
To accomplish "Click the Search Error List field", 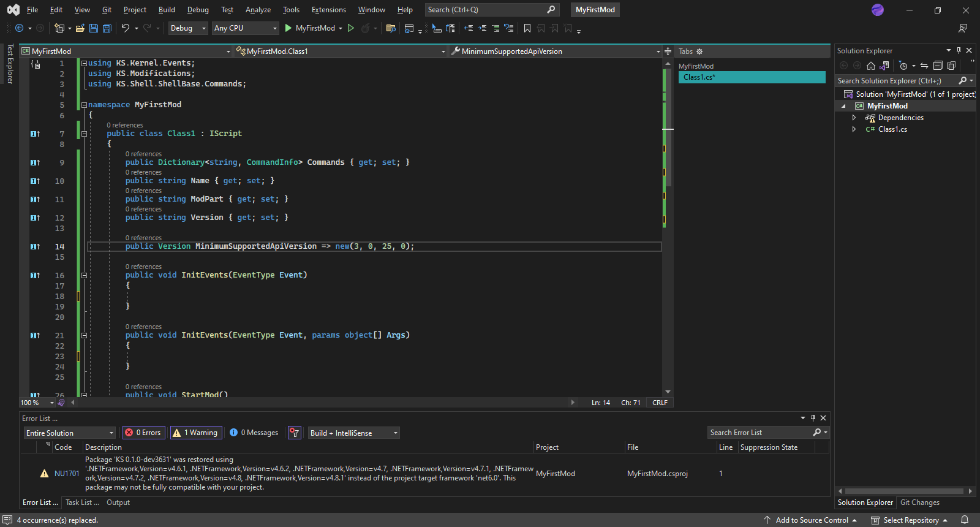I will pyautogui.click(x=759, y=433).
